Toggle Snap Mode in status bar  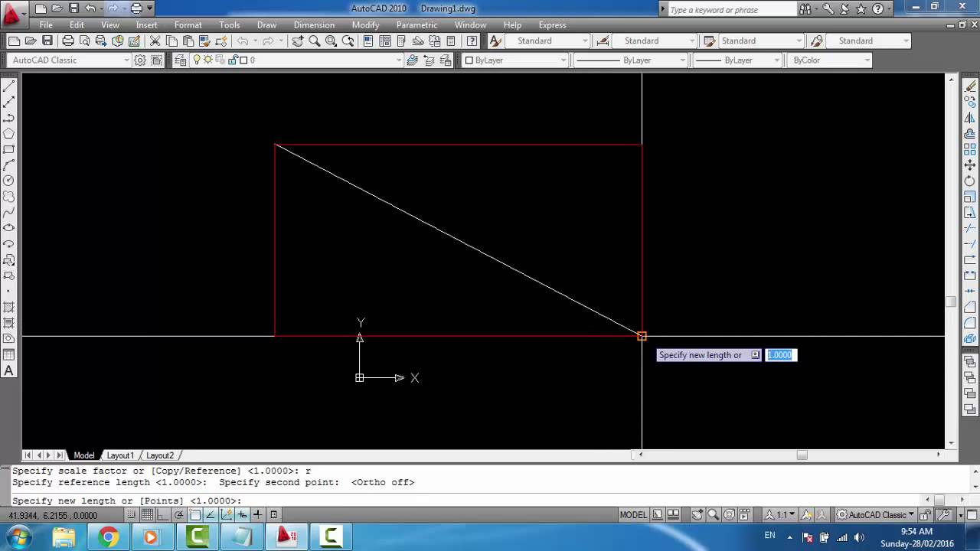click(x=132, y=515)
